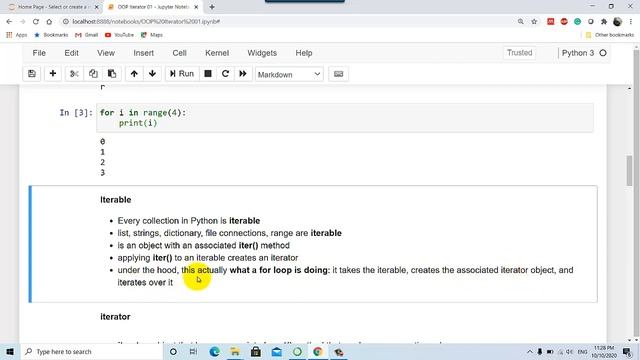Open the Bookmarks folder in bookmarks bar
This screenshot has width=640, height=360.
(x=51, y=35)
